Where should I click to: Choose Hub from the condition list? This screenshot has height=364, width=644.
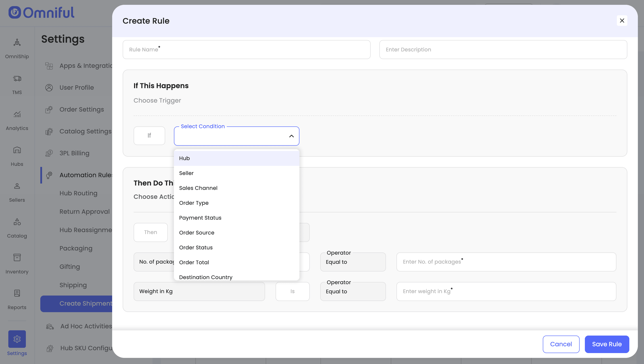click(x=236, y=158)
